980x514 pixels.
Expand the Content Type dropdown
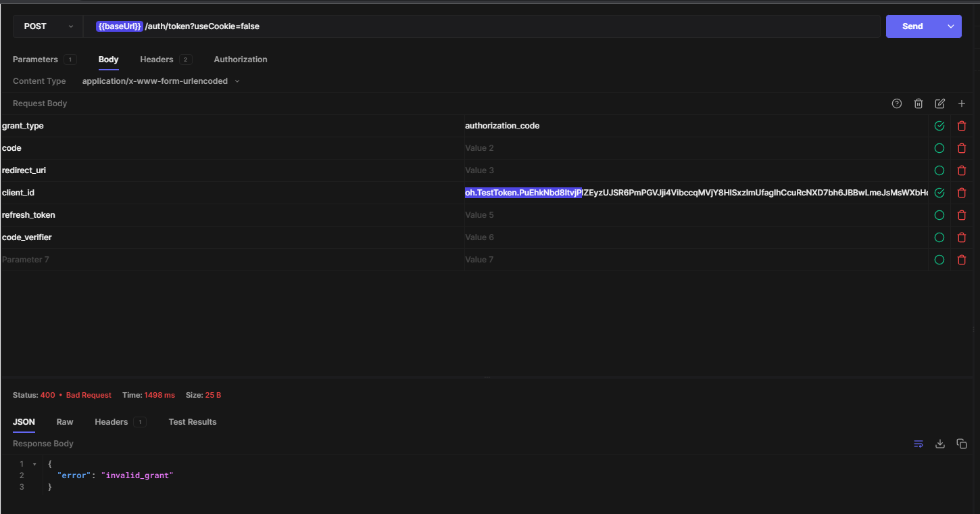point(160,81)
